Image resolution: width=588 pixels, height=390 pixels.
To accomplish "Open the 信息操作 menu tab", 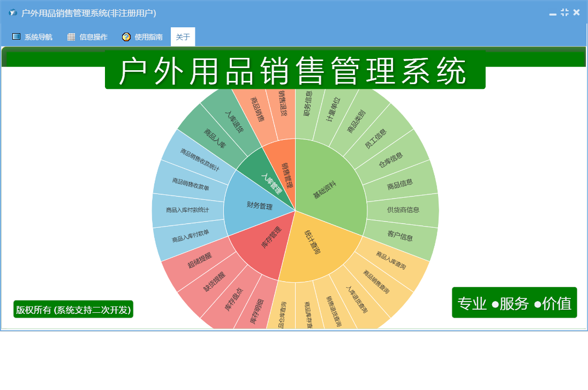I will (x=87, y=37).
